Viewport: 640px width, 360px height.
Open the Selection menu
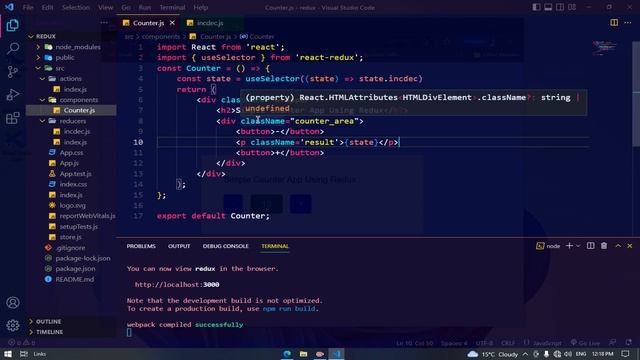point(76,7)
